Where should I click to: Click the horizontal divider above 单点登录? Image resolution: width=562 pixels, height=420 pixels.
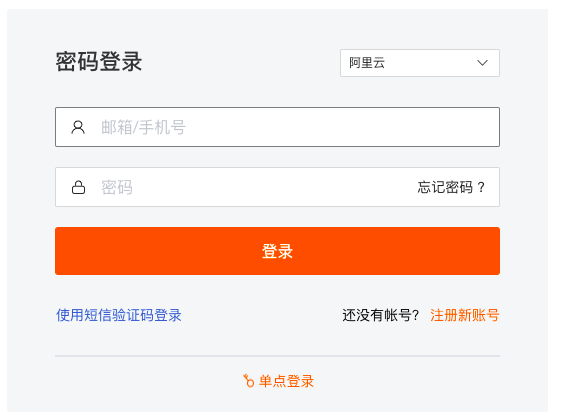[277, 356]
